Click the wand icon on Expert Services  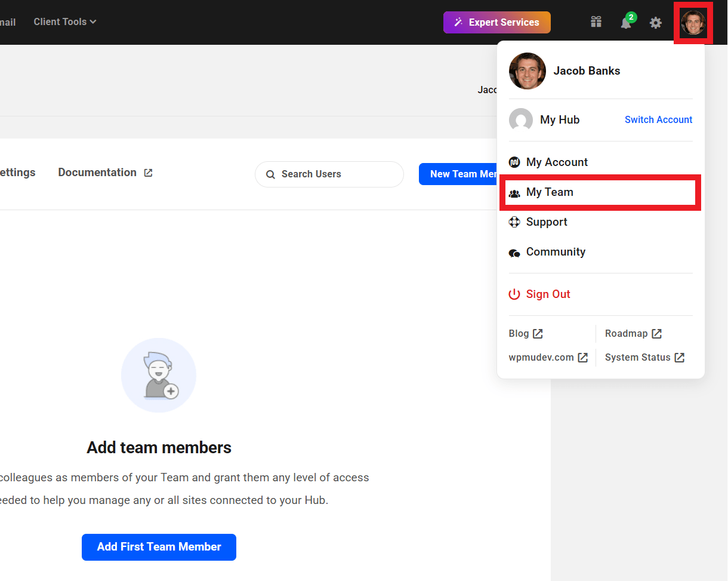[458, 21]
